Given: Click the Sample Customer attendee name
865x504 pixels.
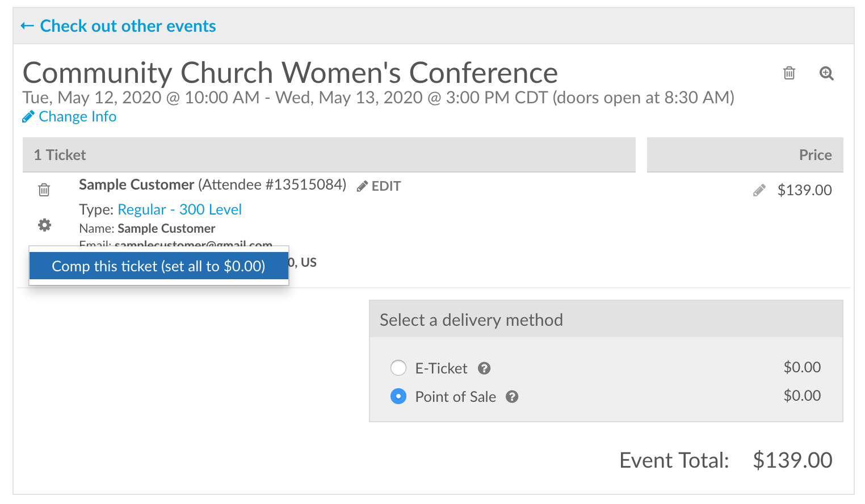Looking at the screenshot, I should [136, 184].
